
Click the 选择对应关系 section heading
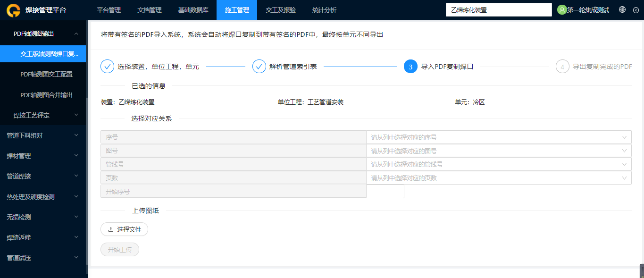pos(151,118)
